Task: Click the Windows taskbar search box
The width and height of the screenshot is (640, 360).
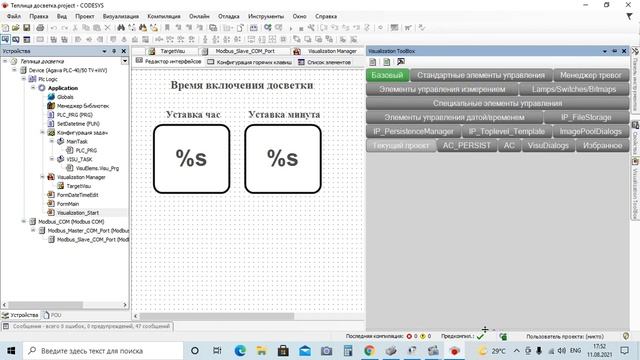Action: (102, 351)
